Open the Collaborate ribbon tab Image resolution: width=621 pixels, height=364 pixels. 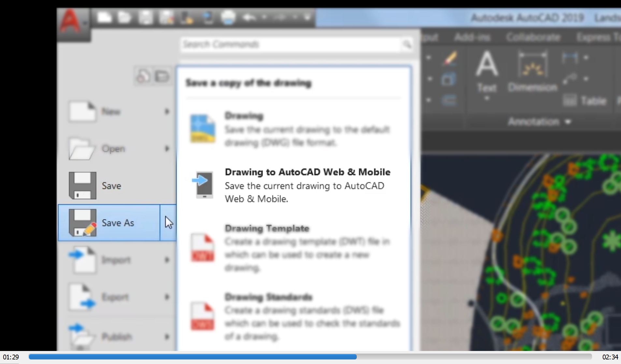click(533, 37)
